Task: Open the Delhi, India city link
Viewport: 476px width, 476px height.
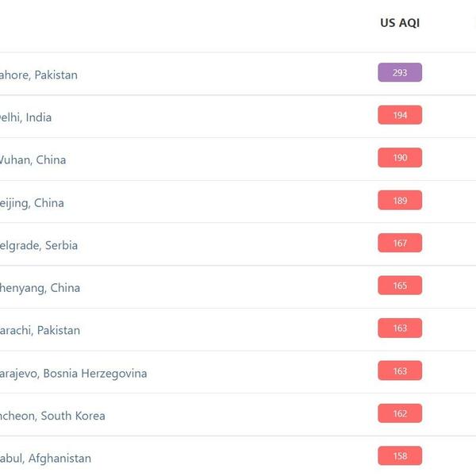Action: click(25, 117)
